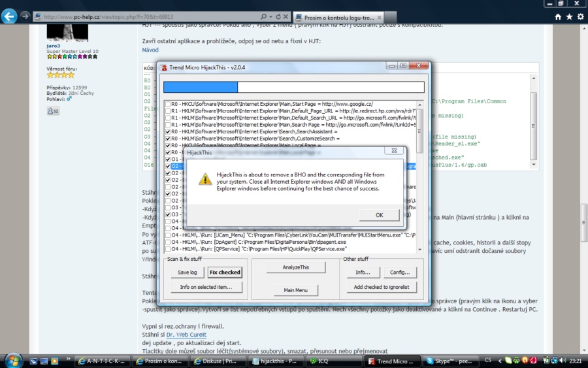
Task: Open the browser Home icon
Action: click(558, 16)
